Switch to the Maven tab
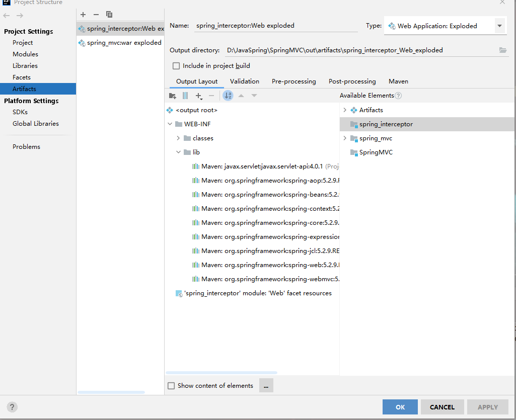This screenshot has height=420, width=516. 398,81
